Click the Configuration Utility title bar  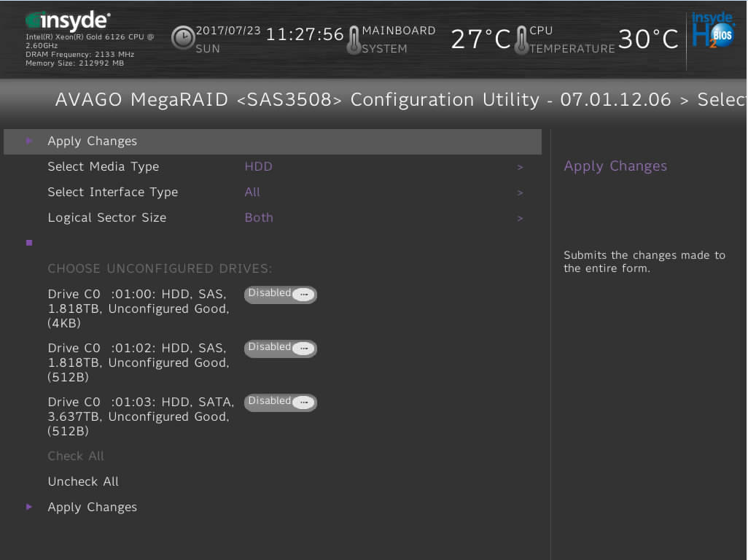[365, 100]
